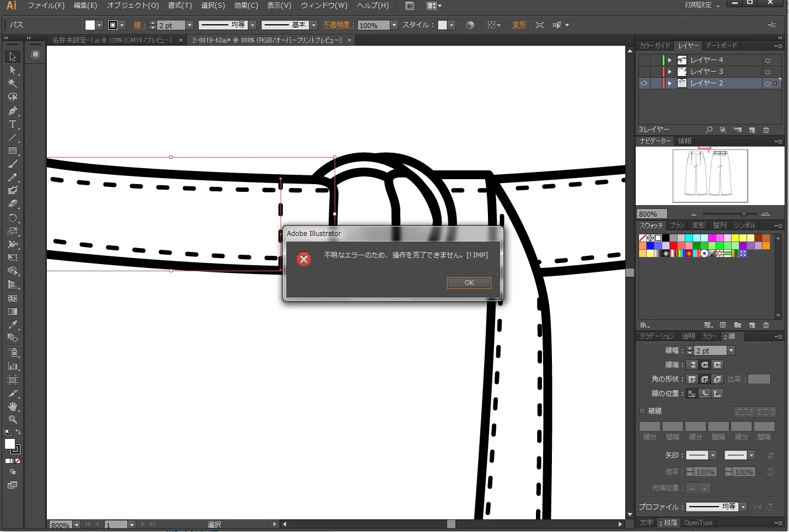Open the ウィンドウ(W) menu
Viewport: 789px width, 532px height.
(x=324, y=6)
